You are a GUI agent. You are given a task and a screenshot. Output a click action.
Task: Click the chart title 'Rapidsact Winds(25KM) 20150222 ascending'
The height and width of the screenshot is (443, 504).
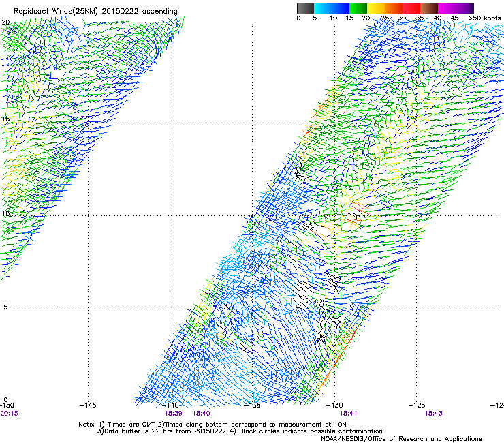click(95, 11)
